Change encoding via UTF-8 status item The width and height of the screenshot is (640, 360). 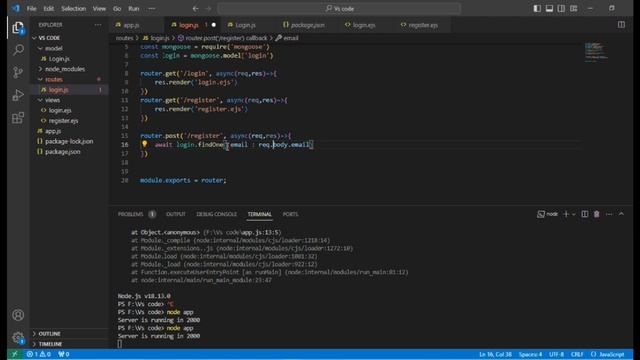click(556, 354)
